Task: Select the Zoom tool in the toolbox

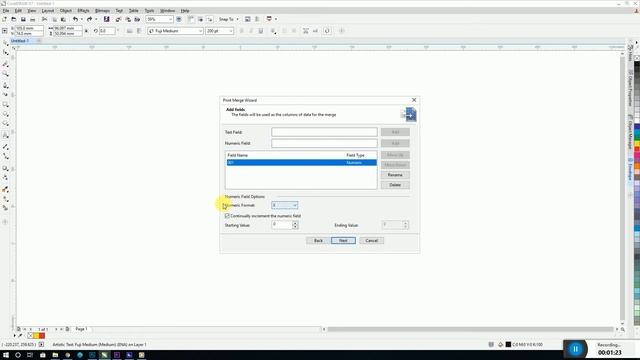Action: pos(6,74)
